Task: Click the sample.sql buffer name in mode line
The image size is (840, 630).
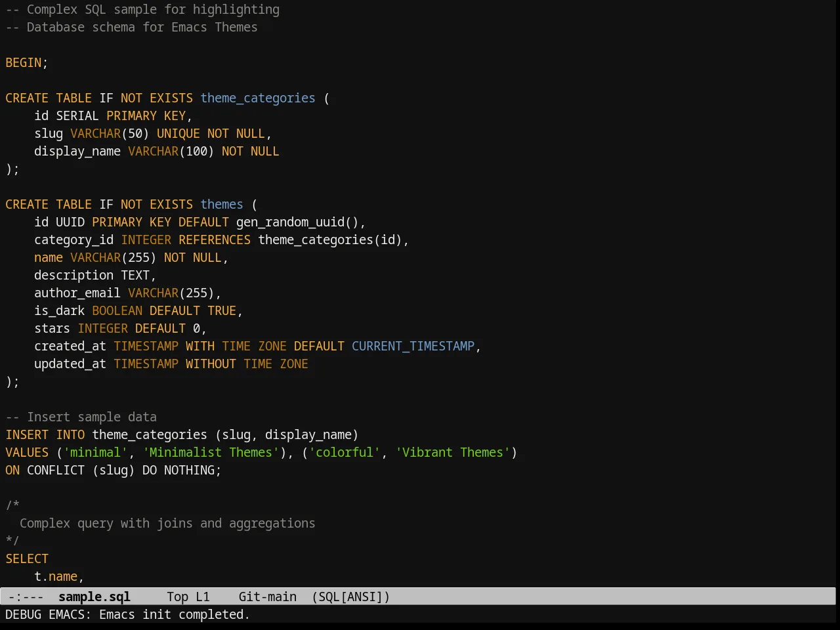Action: pyautogui.click(x=94, y=597)
